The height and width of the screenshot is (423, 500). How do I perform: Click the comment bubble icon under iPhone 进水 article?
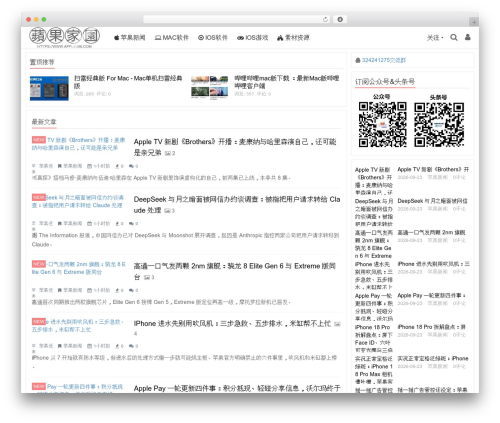coord(131,346)
